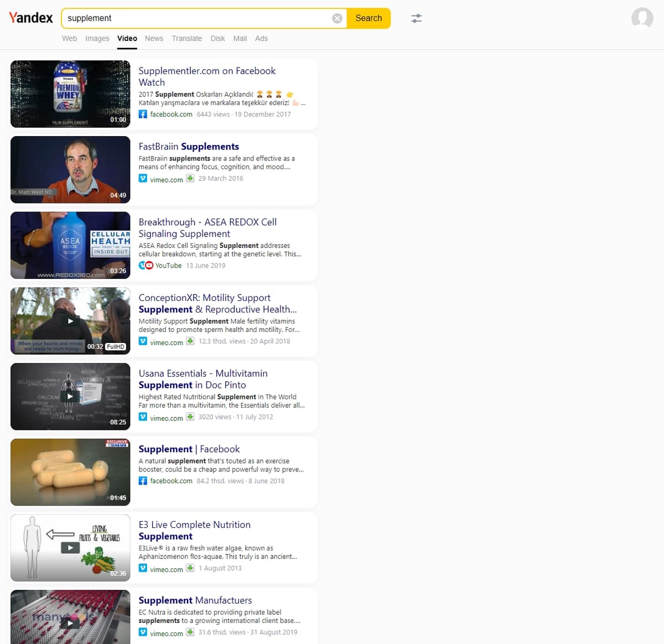The height and width of the screenshot is (644, 664).
Task: Open the user profile avatar icon
Action: [642, 18]
